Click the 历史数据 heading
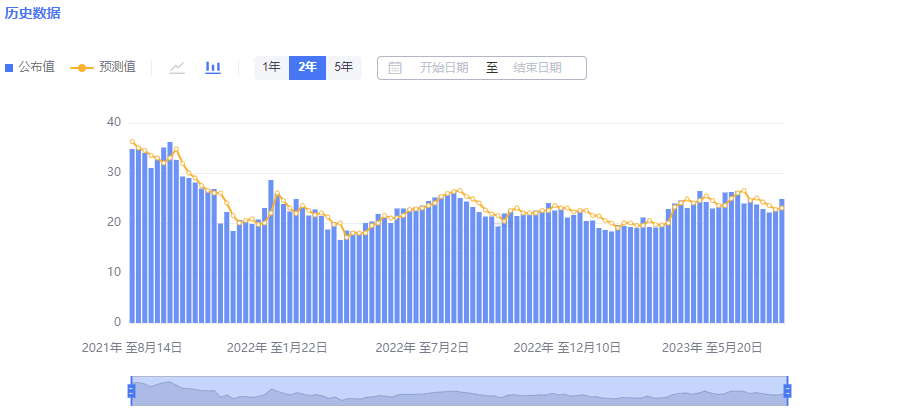Viewport: 909px width, 410px height. pyautogui.click(x=32, y=13)
